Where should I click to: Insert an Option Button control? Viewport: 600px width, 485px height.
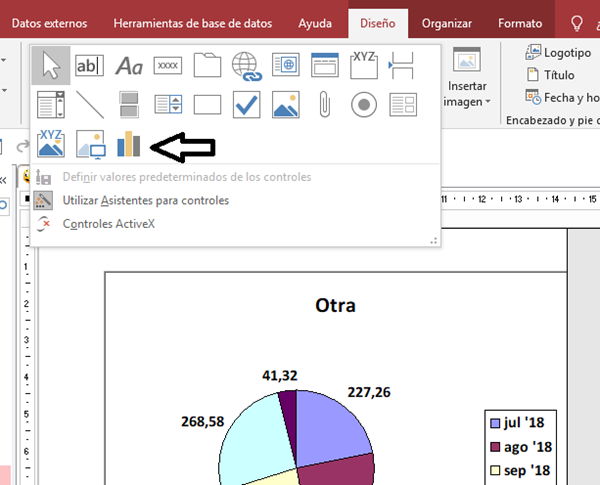tap(363, 104)
